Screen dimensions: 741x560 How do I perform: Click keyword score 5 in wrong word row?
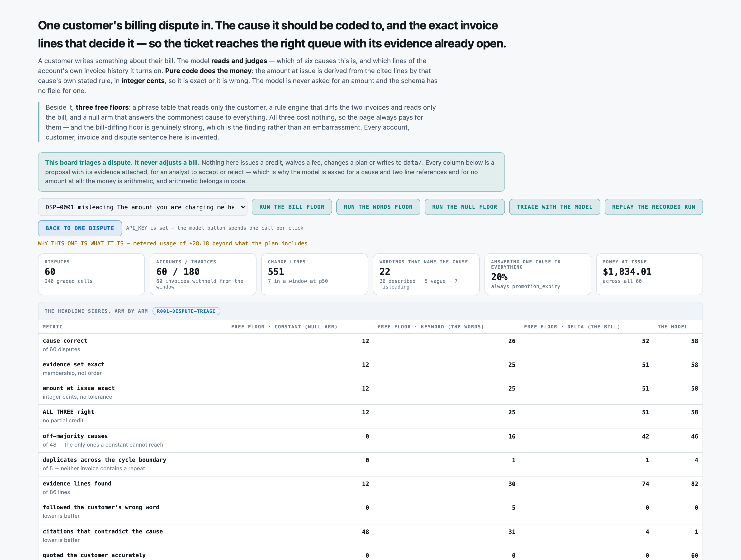pyautogui.click(x=513, y=508)
